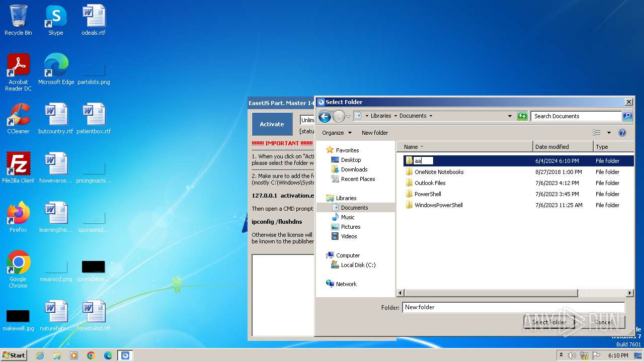The width and height of the screenshot is (644, 362).
Task: Click the Back arrow in Select Folder dialog
Action: click(325, 116)
